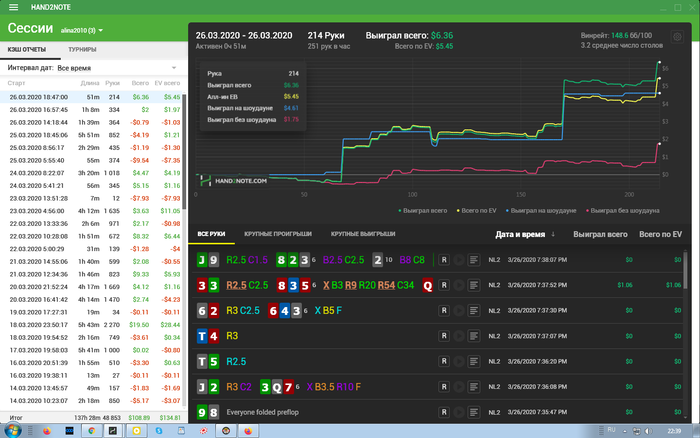Open the alina2010 (3) player dropdown
This screenshot has width=700, height=438.
pos(82,30)
